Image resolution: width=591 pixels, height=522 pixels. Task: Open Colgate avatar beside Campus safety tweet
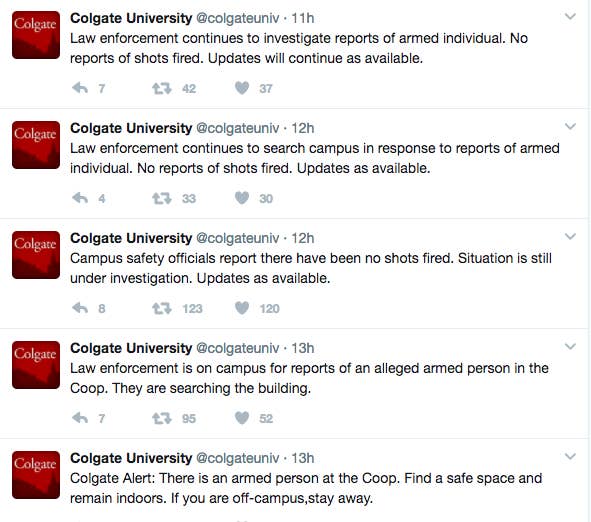36,255
